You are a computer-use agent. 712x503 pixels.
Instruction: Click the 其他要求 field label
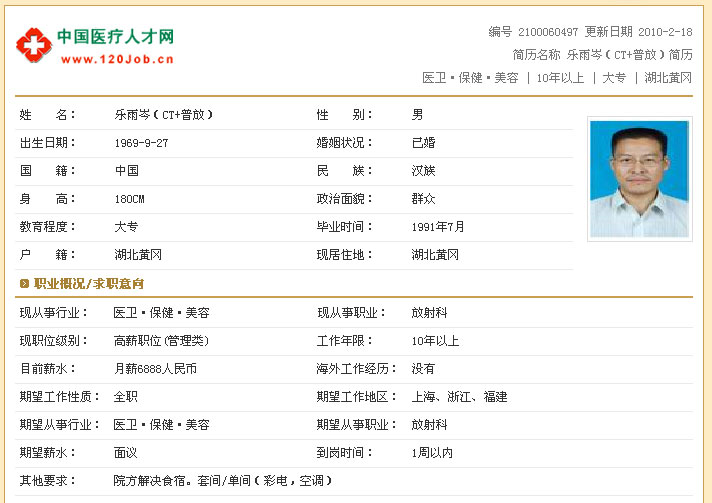tap(47, 481)
